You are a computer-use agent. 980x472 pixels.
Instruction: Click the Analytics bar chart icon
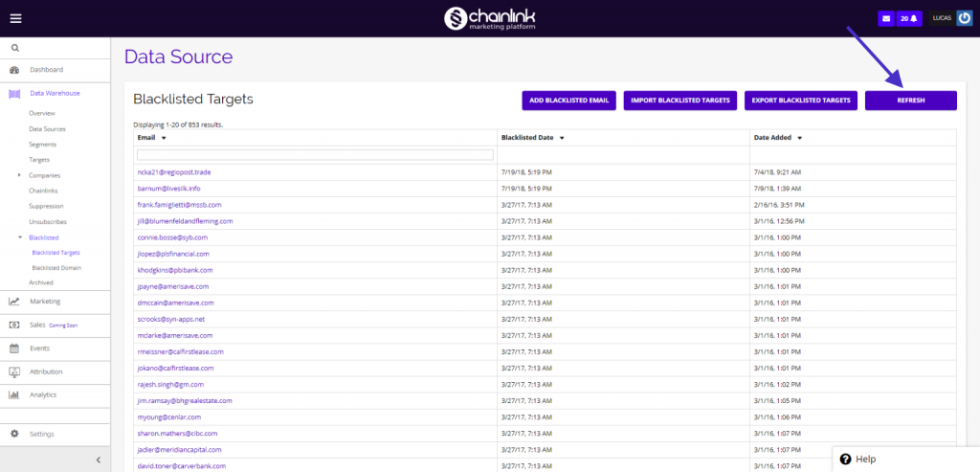click(14, 394)
